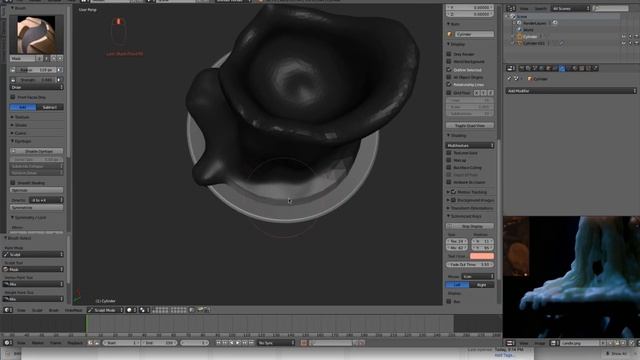Select the Subtract brush direction button

(x=50, y=107)
